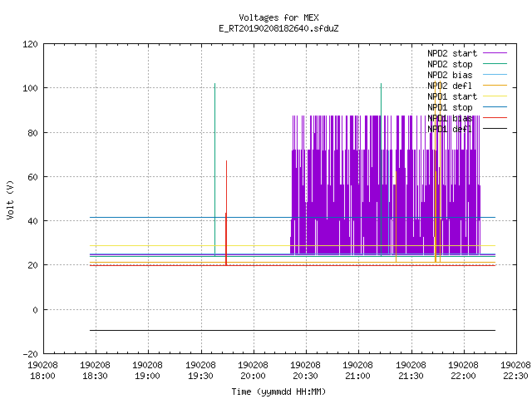Viewport: 532px width, 399px height.
Task: Click the flat black line near -10 V
Action: (x=293, y=330)
